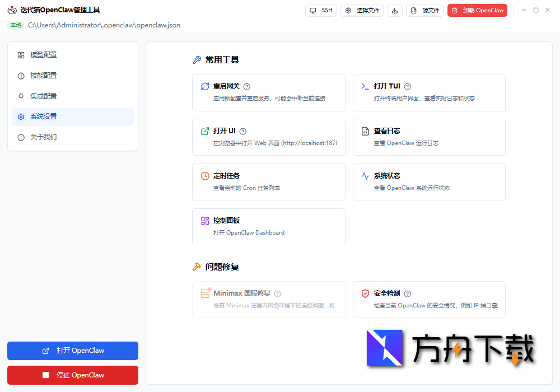Click the external link icon on 打开 UI card
Viewport: 560px width, 392px height.
coord(204,131)
